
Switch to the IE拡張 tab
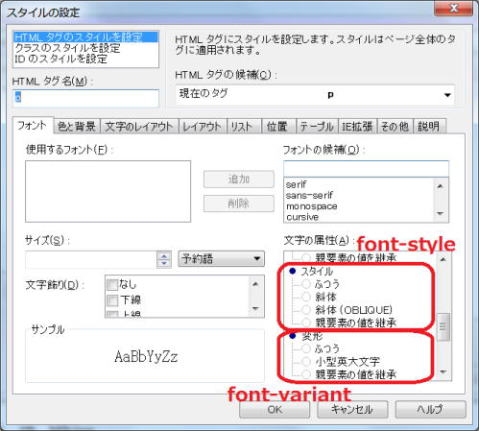click(x=358, y=126)
